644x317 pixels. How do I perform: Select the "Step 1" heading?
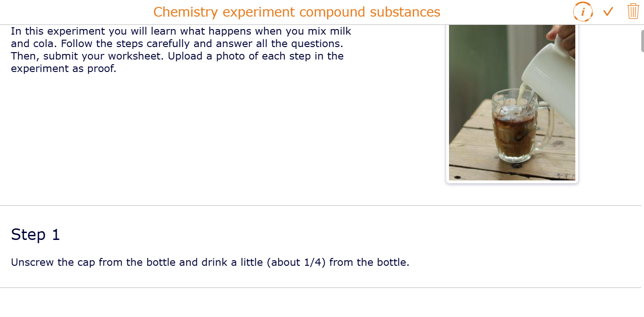coord(35,234)
